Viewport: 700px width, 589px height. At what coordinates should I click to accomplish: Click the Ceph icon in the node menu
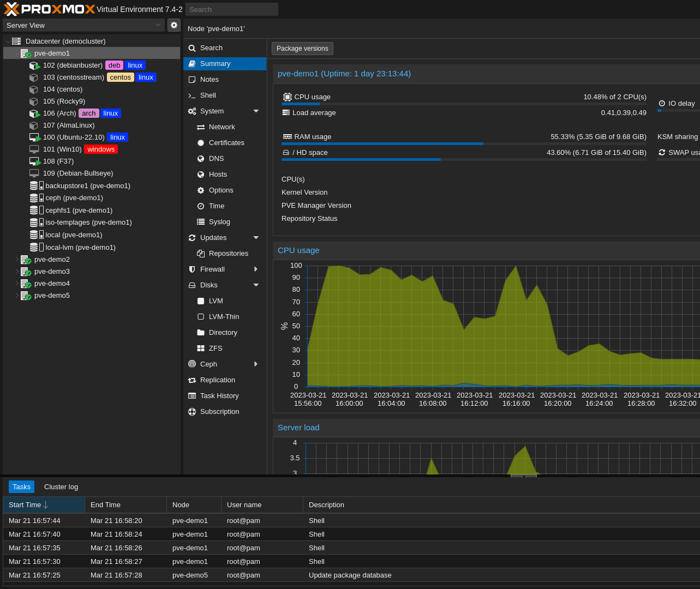pyautogui.click(x=192, y=364)
